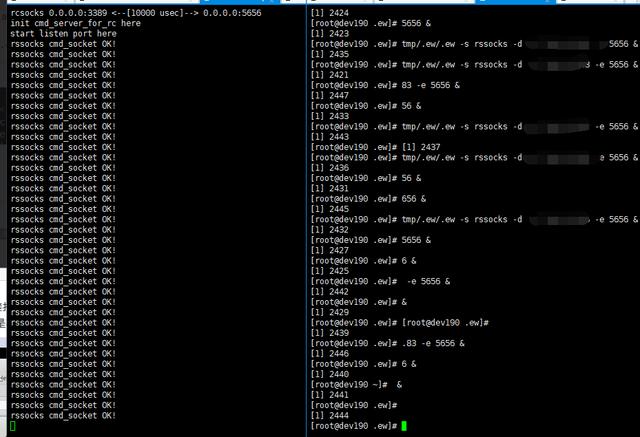Select job output '[1] 2443'
Viewport: 640px width, 437px height.
pyautogui.click(x=330, y=137)
